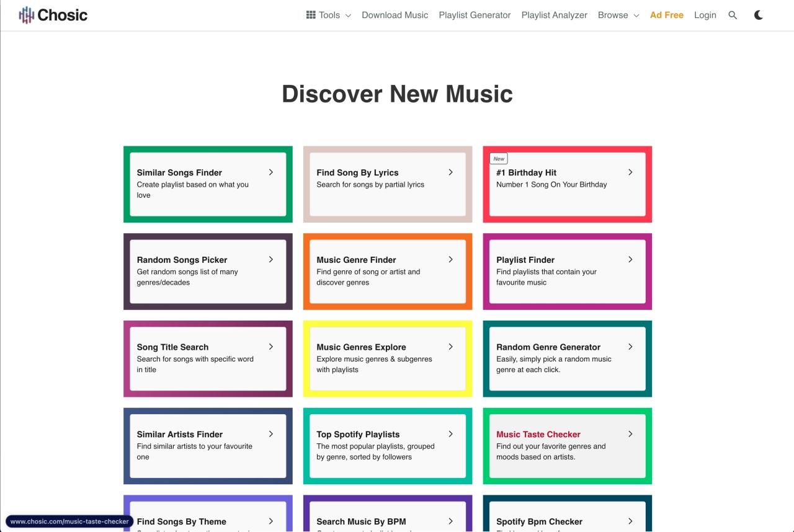This screenshot has height=532, width=794.
Task: Click 'Create playlist based on what you love'
Action: [193, 190]
